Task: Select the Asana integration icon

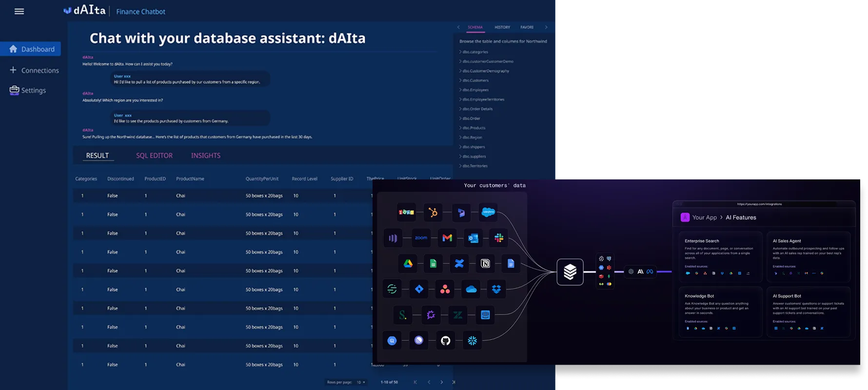Action: [445, 289]
